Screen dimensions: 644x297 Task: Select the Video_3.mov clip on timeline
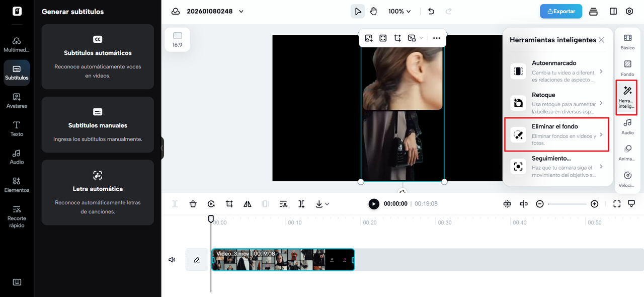(283, 260)
